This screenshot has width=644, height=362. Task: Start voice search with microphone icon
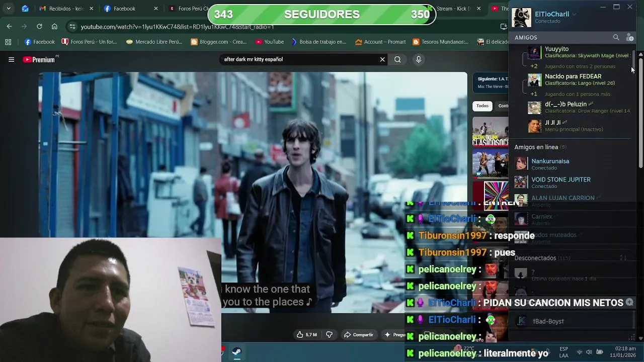pos(418,59)
